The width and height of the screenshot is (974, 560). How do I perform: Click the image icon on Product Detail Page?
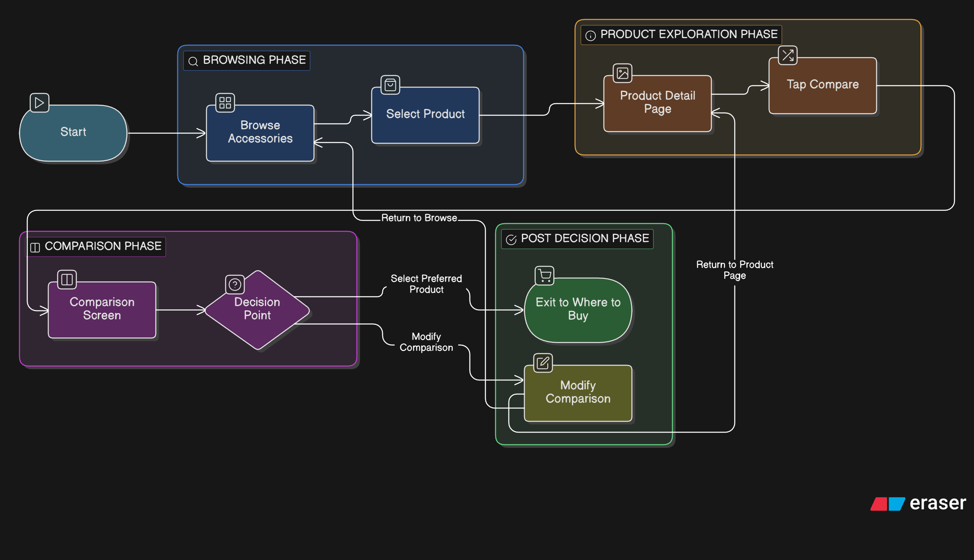pyautogui.click(x=622, y=73)
